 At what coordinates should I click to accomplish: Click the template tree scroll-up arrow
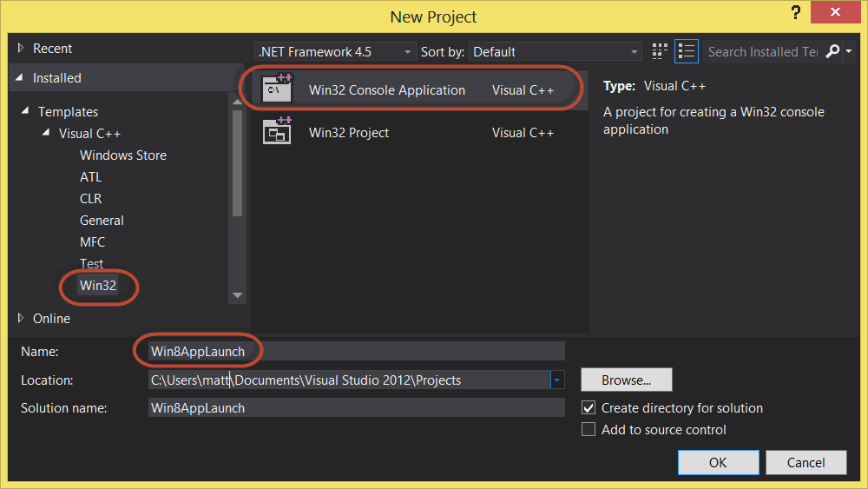[238, 102]
